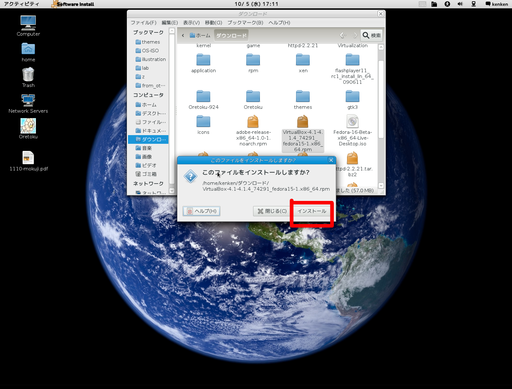Open the Network Servers desktop icon
The height and width of the screenshot is (389, 512).
click(28, 103)
